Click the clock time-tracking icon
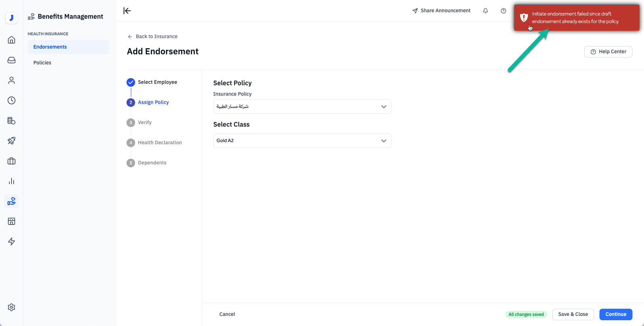The width and height of the screenshot is (644, 326). pos(11,100)
